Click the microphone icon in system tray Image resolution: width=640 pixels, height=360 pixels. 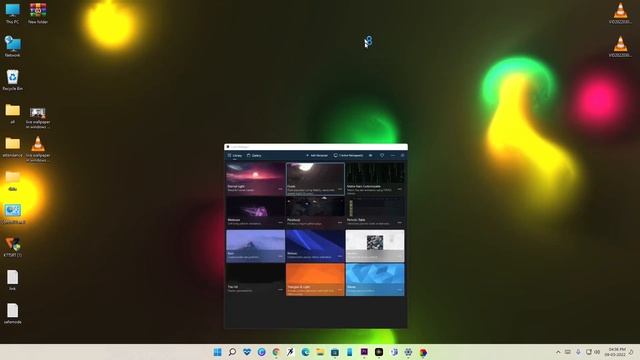tap(578, 352)
